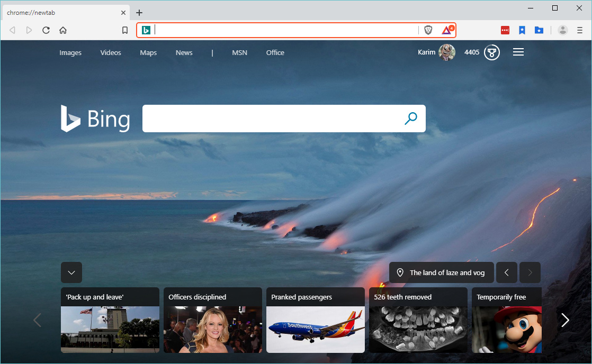Open the News link
The image size is (592, 364).
click(184, 52)
